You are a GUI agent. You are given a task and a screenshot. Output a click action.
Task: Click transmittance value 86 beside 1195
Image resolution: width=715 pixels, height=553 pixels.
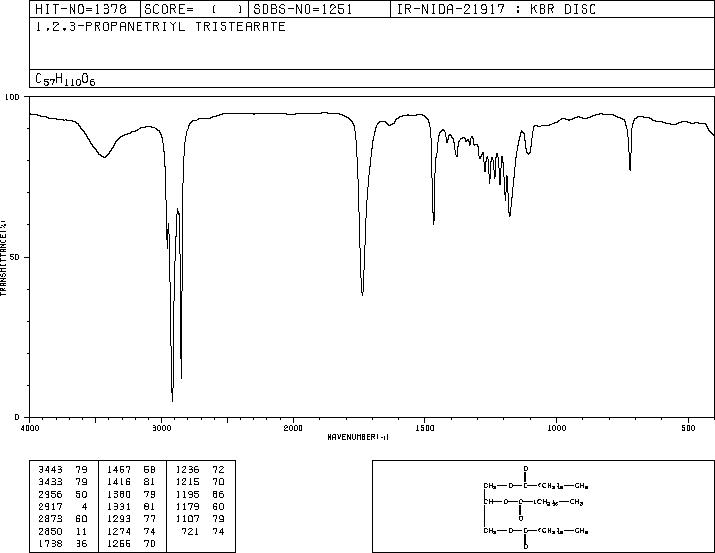(x=218, y=494)
